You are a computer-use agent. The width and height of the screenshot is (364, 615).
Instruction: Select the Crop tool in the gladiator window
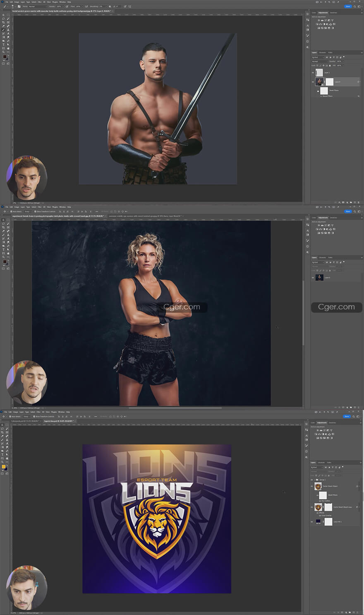coord(4,22)
